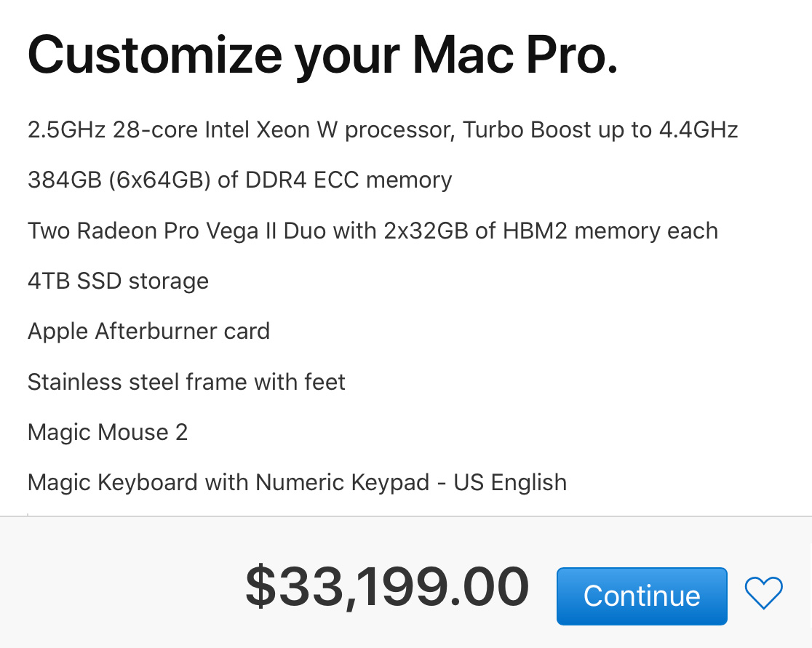
Task: Click the Stainless steel frame with feet line
Action: (x=186, y=382)
